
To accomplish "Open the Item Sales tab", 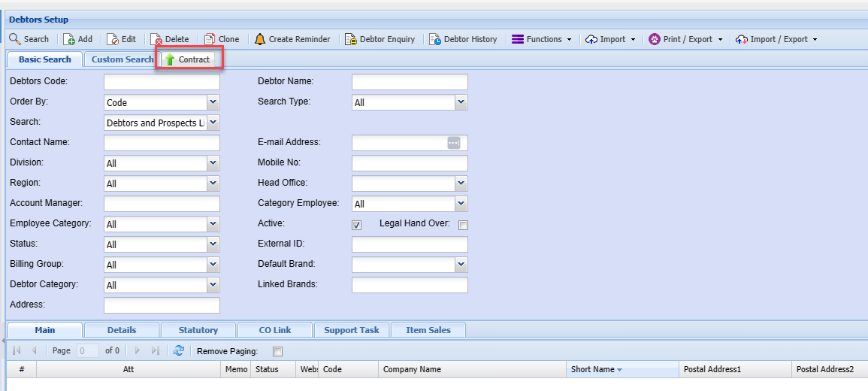I will pos(428,330).
